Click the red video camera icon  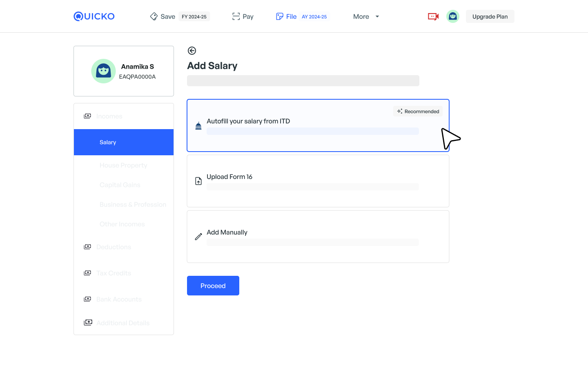click(x=433, y=16)
